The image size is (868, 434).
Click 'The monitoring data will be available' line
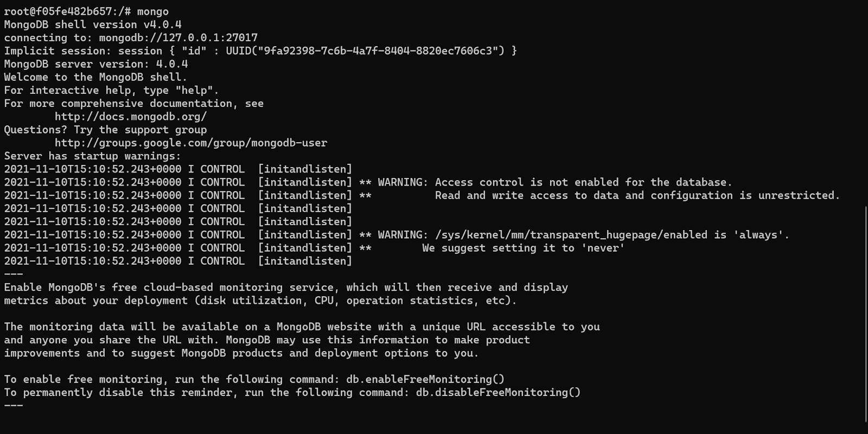(302, 327)
